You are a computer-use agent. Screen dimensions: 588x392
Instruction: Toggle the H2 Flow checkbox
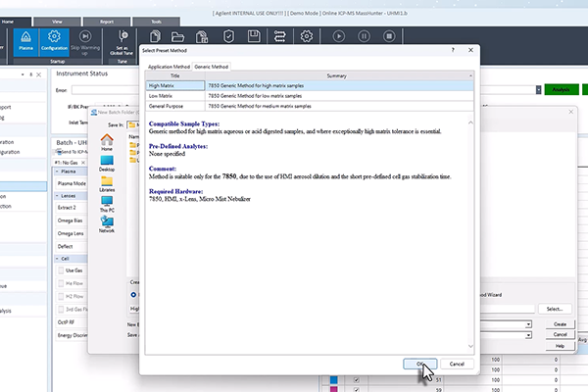click(x=61, y=296)
